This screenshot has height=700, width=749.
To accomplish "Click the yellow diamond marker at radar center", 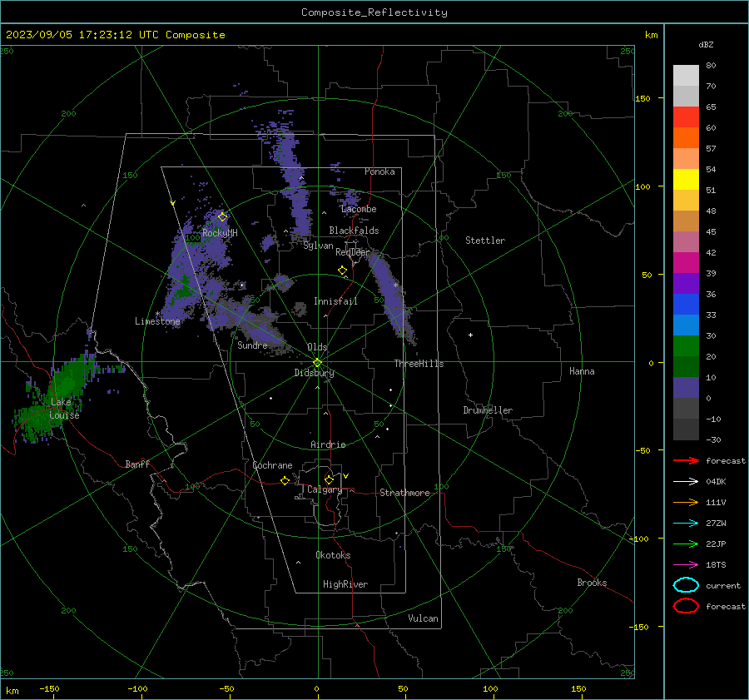I will (x=318, y=363).
